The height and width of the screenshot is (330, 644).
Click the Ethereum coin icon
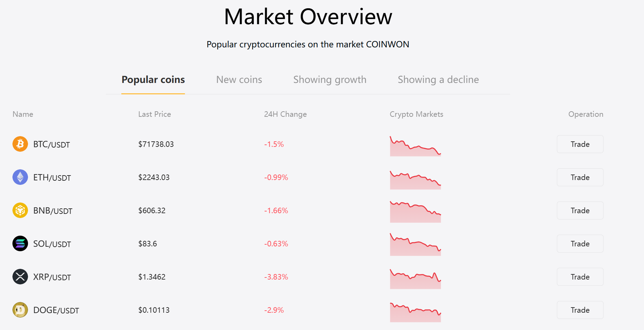(20, 177)
